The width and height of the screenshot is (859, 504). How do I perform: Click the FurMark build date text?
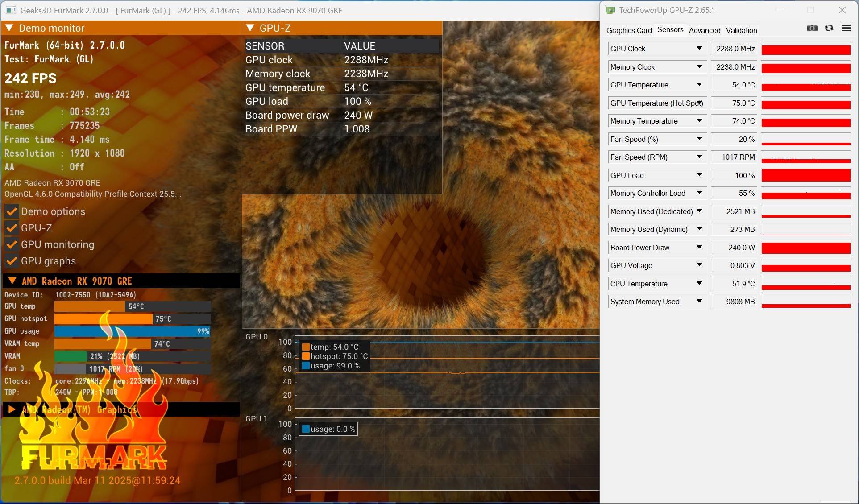(97, 480)
